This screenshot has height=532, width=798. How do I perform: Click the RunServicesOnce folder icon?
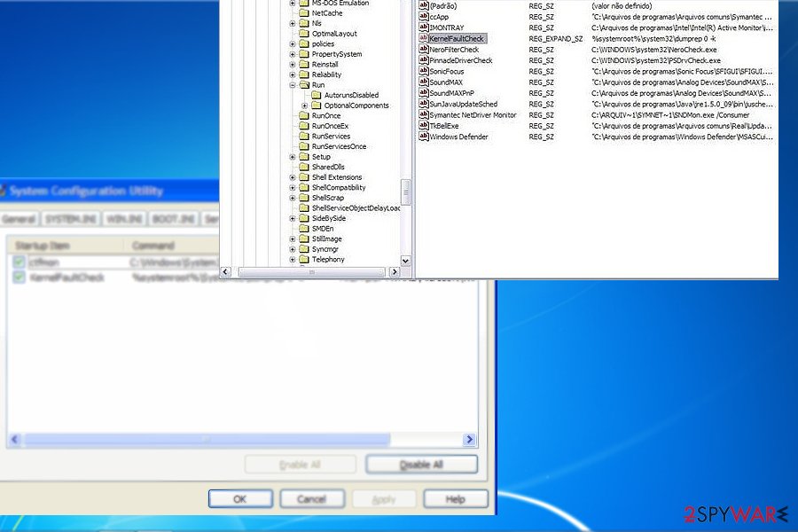click(x=304, y=146)
